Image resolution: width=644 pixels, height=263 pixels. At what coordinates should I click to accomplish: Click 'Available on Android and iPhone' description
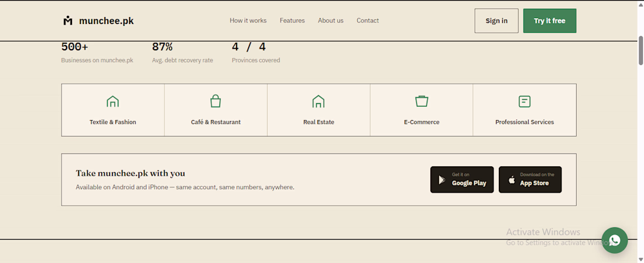pyautogui.click(x=185, y=187)
